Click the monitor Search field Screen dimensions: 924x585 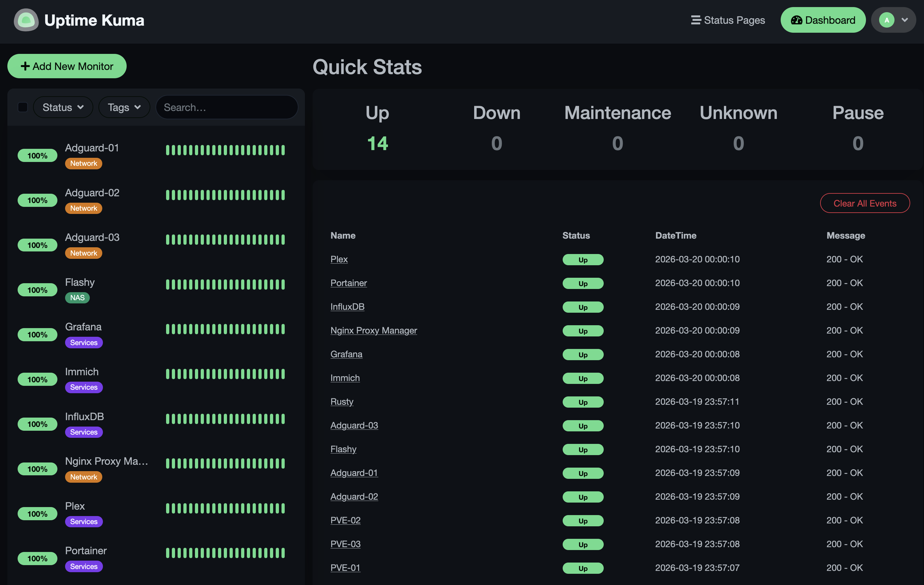(x=226, y=107)
